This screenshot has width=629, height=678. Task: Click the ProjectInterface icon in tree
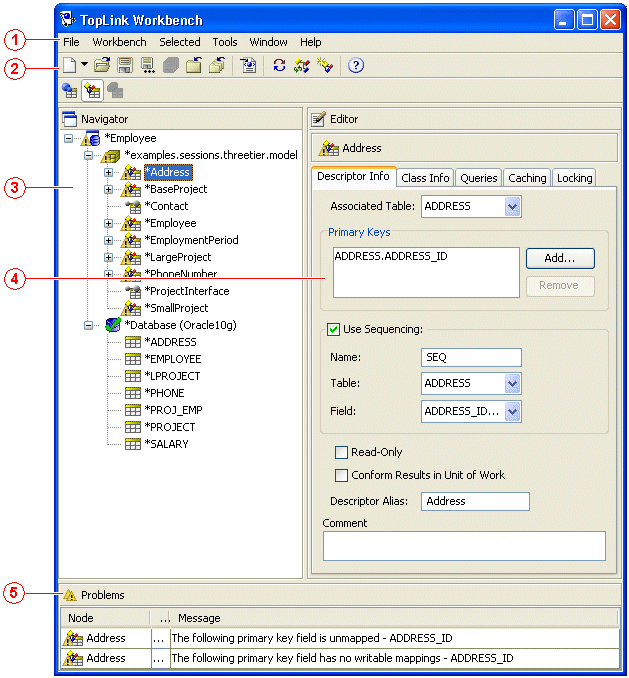coord(133,291)
